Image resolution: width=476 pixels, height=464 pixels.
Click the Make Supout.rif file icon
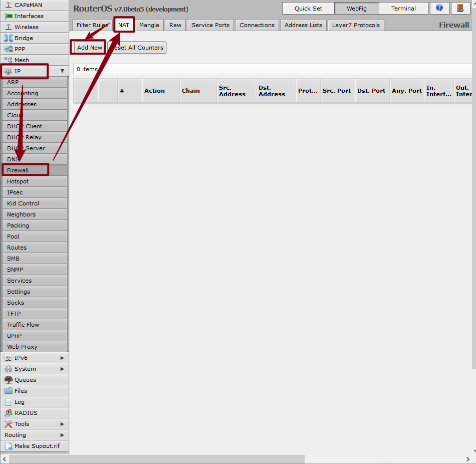point(9,446)
